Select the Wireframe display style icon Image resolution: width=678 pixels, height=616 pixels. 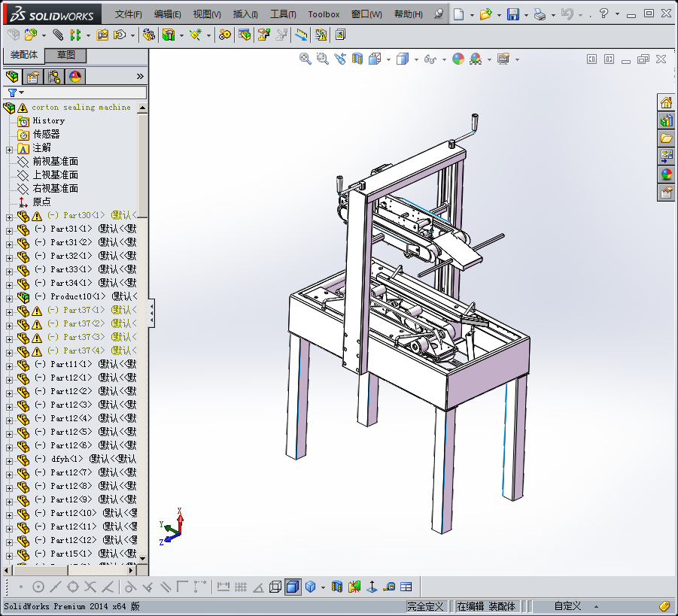(275, 587)
